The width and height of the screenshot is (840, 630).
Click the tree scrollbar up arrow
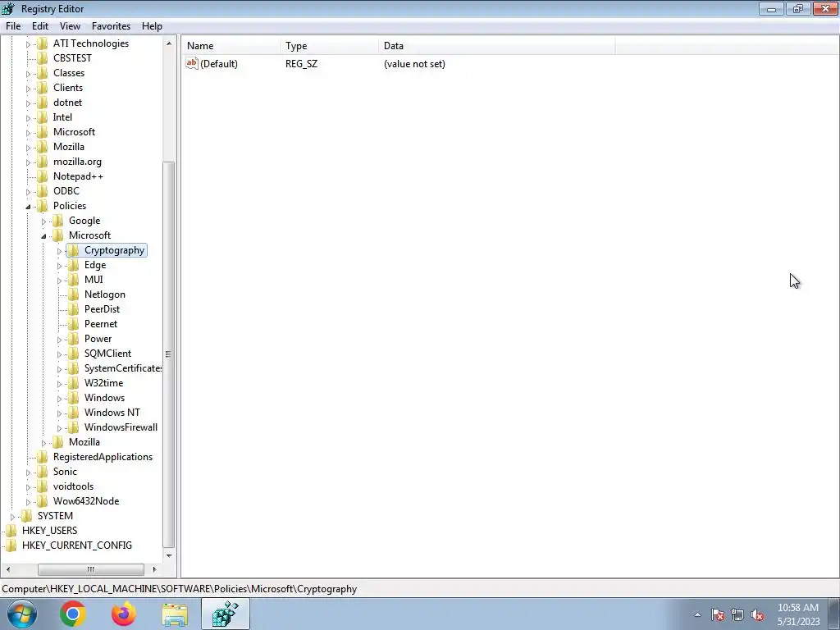169,43
